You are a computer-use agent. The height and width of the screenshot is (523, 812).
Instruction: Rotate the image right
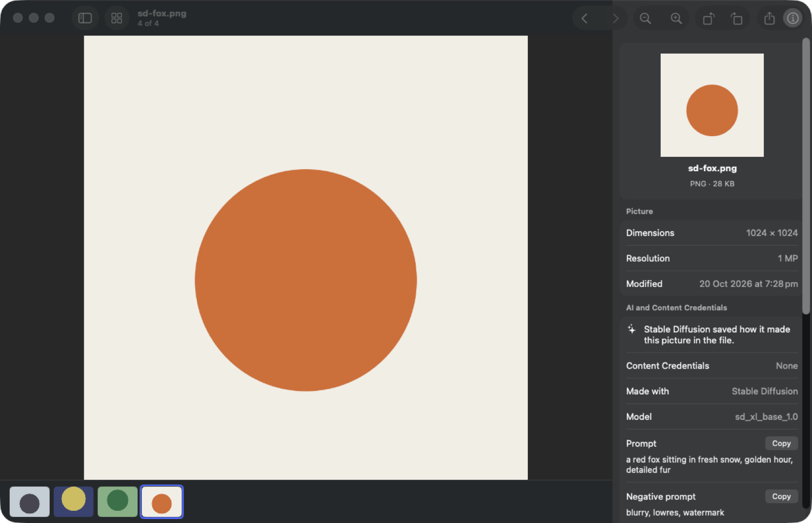tap(736, 18)
